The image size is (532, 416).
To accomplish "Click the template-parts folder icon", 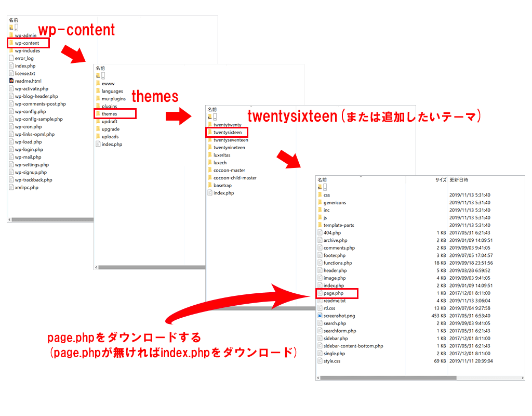I will [320, 225].
